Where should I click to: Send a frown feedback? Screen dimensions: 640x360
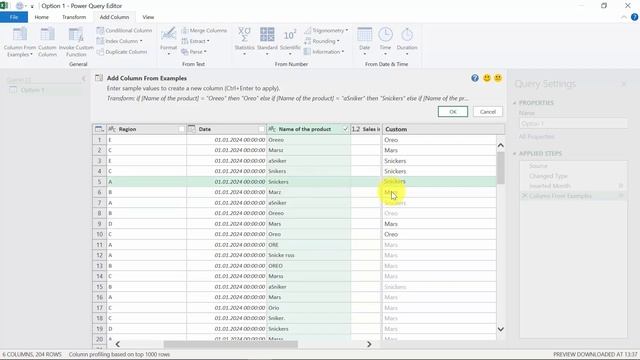498,78
